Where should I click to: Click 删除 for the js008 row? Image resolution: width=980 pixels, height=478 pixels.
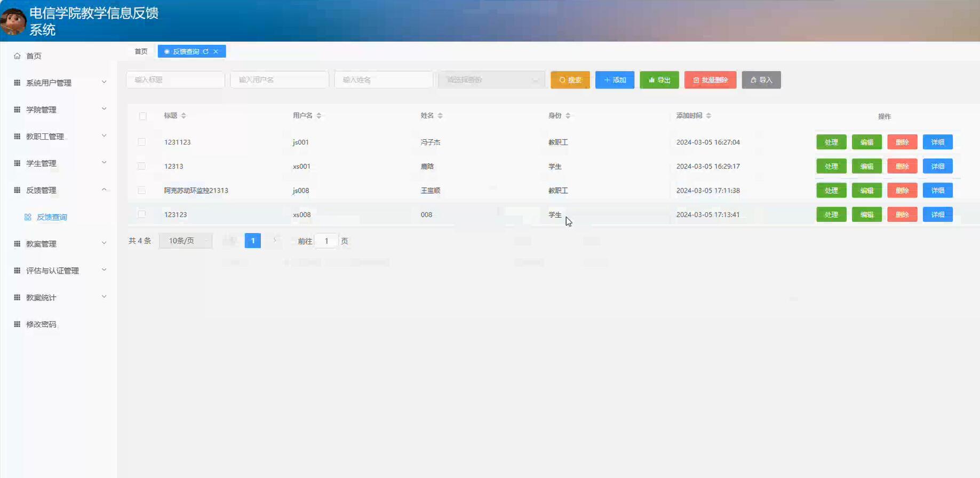[902, 190]
